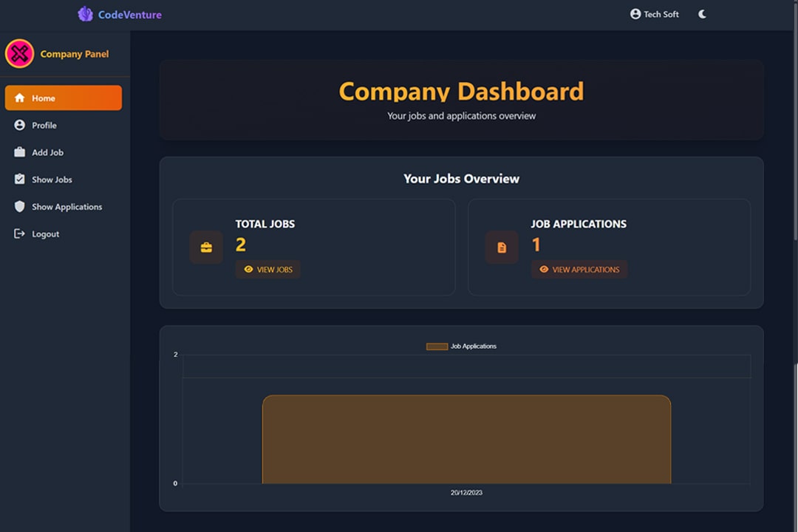798x532 pixels.
Task: Click the eye icon inside View Jobs button
Action: tap(249, 270)
